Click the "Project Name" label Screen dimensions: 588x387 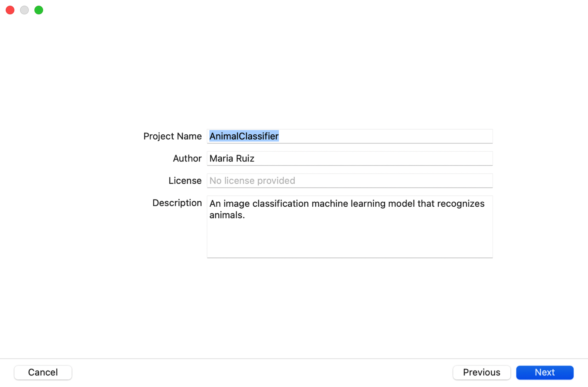tap(172, 136)
